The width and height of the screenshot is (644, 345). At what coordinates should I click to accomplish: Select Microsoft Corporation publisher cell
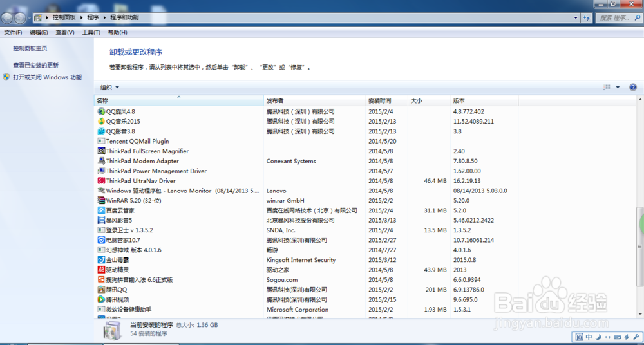pos(298,309)
